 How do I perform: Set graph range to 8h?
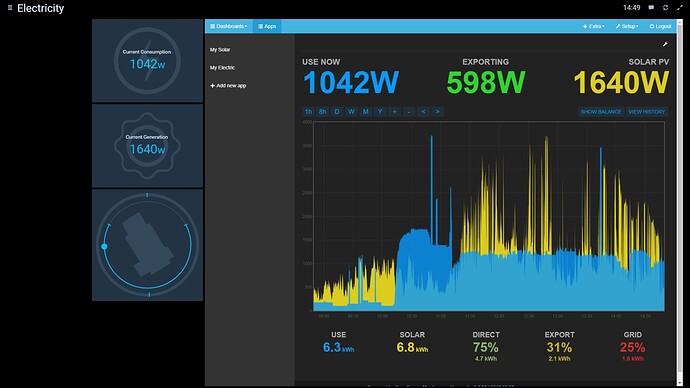323,112
